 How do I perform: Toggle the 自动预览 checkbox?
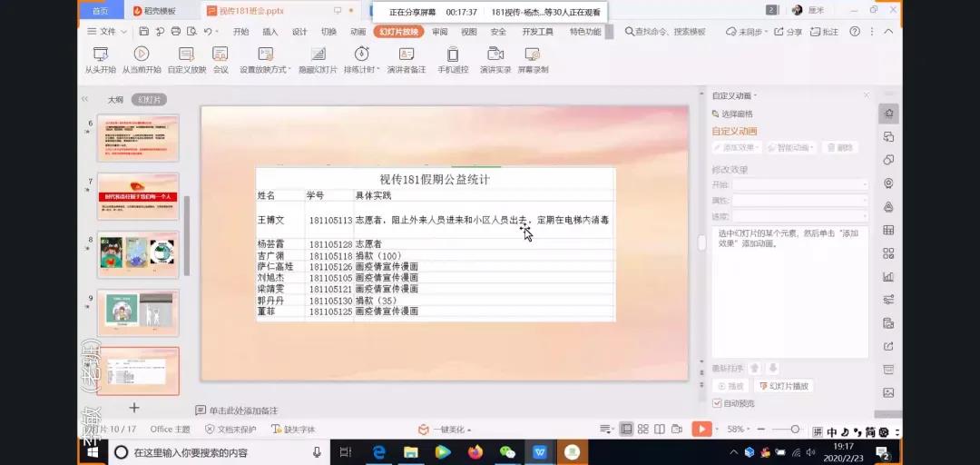click(x=717, y=403)
